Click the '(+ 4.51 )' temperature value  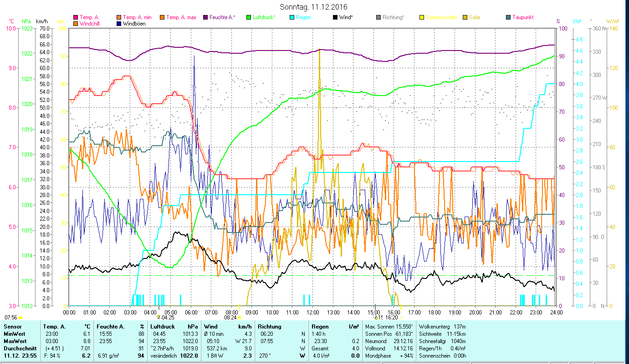pos(54,349)
